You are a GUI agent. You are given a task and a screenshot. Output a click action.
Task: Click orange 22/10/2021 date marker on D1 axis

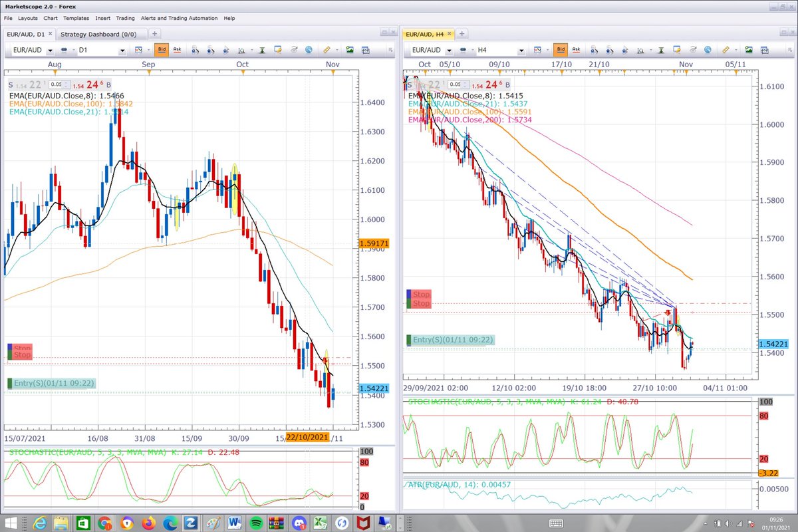pos(308,437)
